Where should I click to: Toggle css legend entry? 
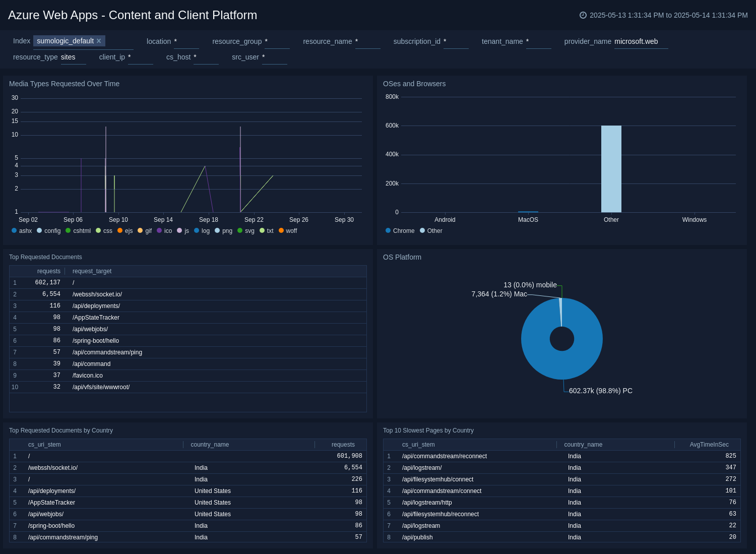click(104, 231)
